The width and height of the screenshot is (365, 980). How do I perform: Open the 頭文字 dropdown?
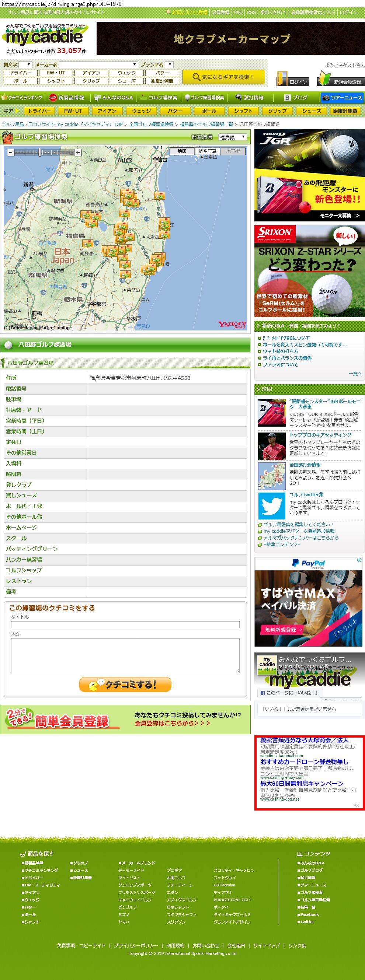[25, 65]
